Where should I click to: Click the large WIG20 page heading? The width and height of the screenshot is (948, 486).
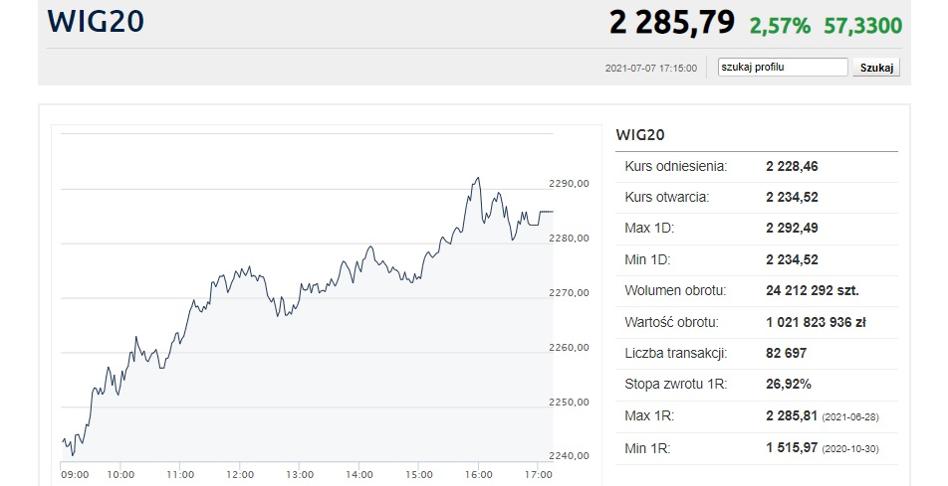coord(95,22)
